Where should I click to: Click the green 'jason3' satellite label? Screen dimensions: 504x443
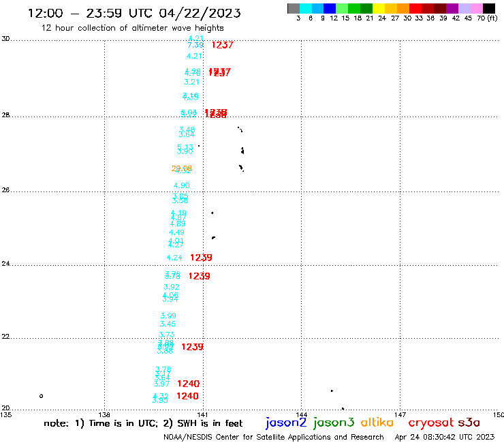(334, 423)
